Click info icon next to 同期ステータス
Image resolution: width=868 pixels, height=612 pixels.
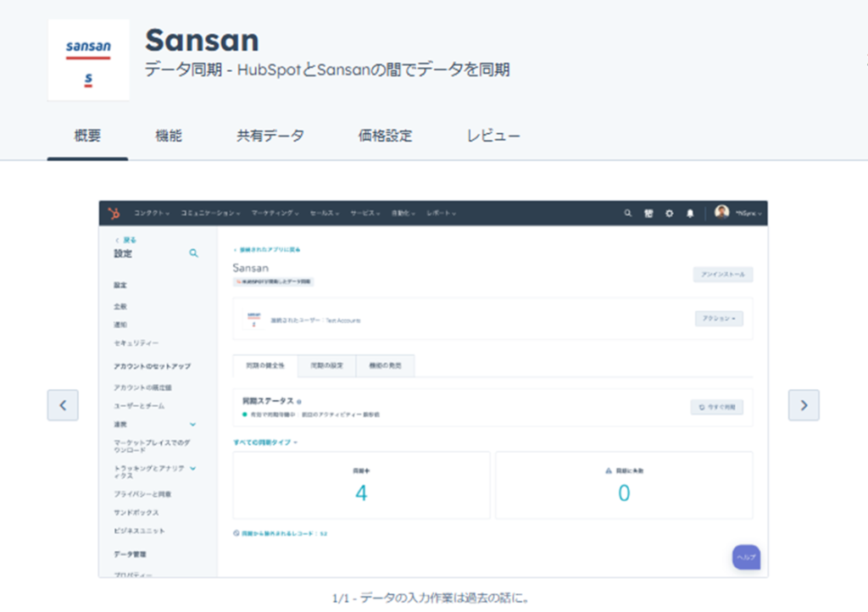(x=299, y=402)
